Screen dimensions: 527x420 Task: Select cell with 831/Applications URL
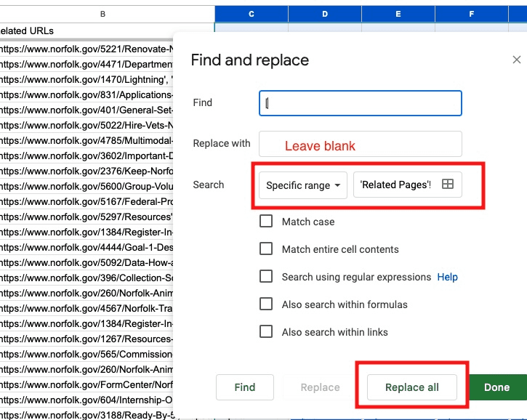(87, 94)
